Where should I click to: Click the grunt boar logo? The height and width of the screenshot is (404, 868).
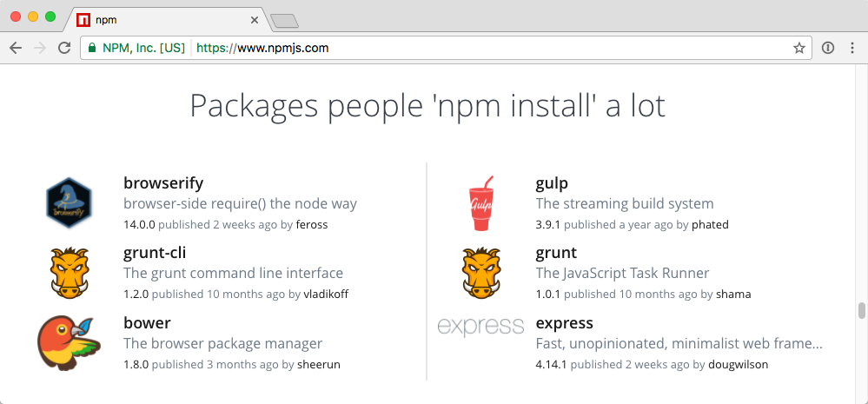(480, 273)
